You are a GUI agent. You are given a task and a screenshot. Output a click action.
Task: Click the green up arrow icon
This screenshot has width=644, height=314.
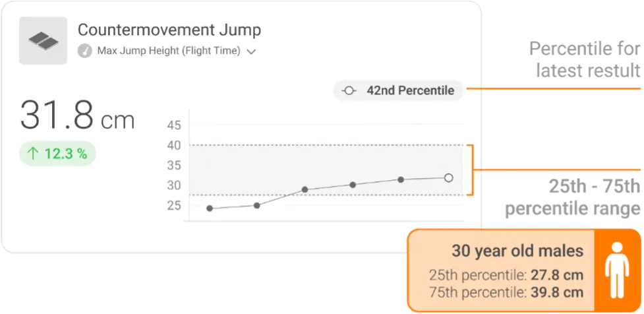33,154
